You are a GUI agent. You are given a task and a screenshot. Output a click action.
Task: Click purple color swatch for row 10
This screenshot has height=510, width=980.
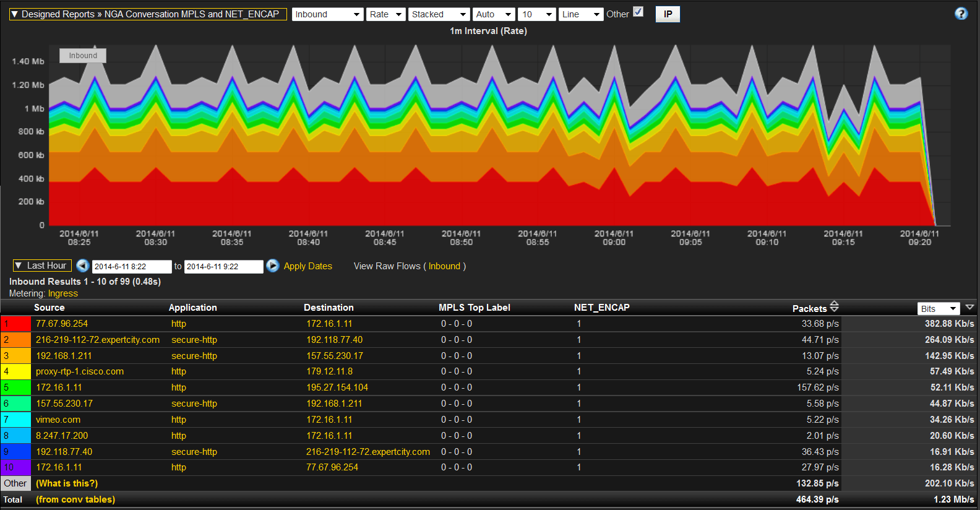[x=16, y=467]
